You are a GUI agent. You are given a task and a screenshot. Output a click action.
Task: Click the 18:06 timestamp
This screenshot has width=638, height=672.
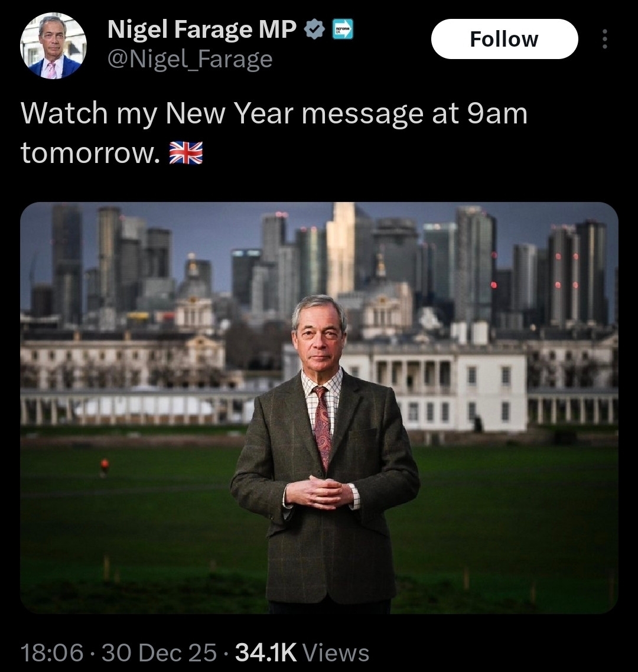click(x=52, y=653)
